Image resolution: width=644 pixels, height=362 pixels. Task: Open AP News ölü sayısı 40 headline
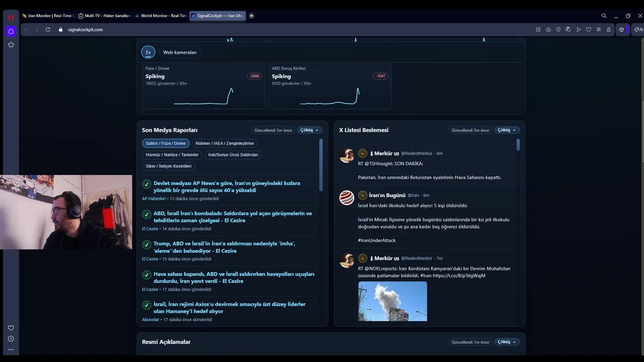(227, 187)
